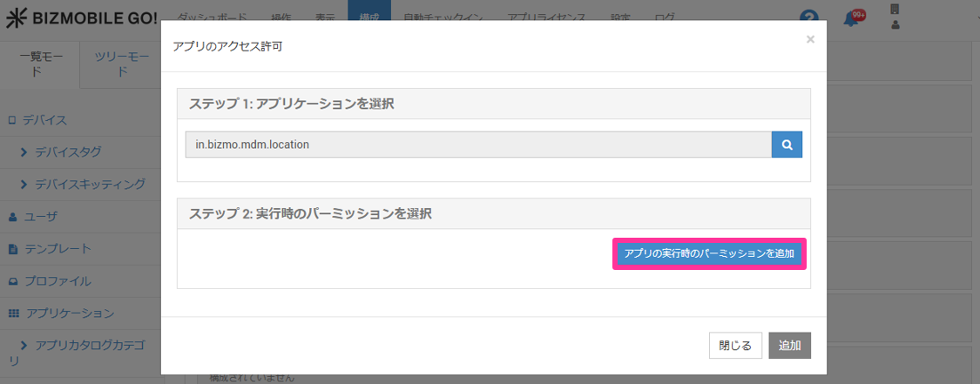Open ユーザ in the sidebar

point(41,216)
